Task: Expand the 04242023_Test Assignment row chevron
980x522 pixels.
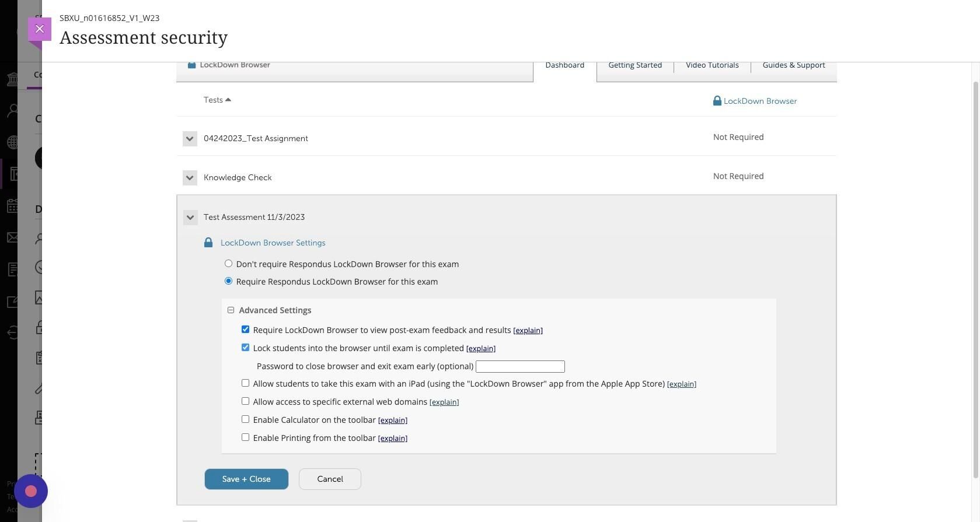Action: click(190, 139)
